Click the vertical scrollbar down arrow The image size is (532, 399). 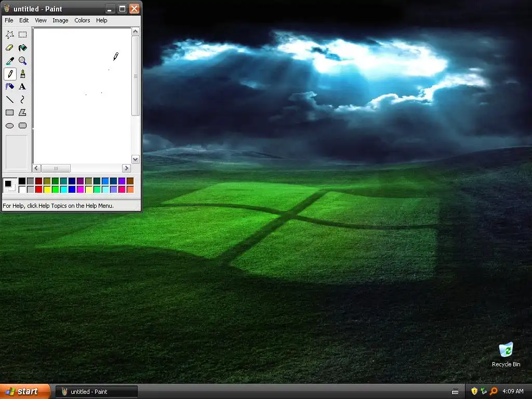pos(136,159)
